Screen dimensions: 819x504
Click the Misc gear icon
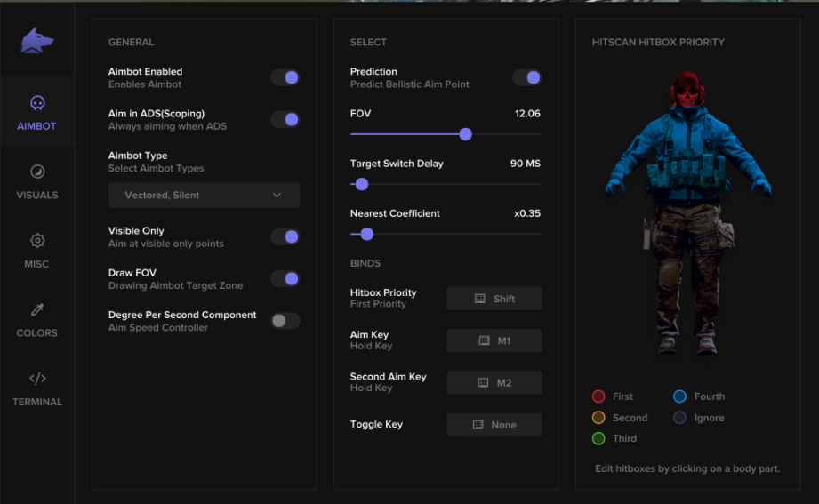coord(37,240)
